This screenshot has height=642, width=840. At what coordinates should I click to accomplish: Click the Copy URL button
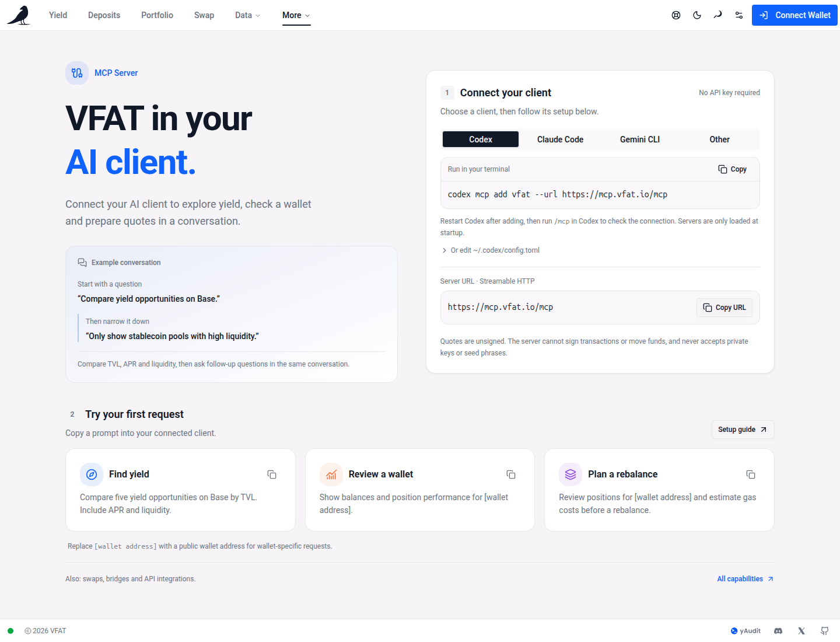pyautogui.click(x=724, y=308)
